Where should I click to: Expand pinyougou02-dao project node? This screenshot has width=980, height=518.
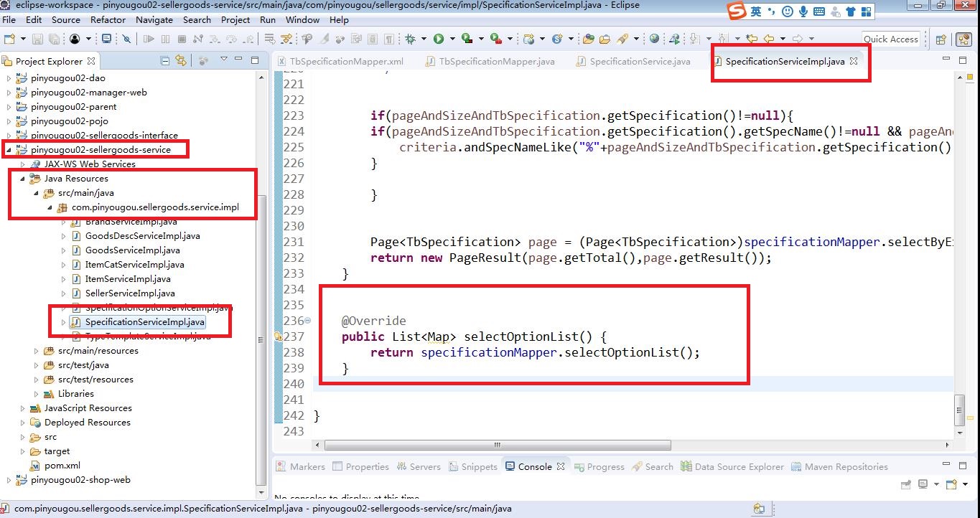(9, 77)
